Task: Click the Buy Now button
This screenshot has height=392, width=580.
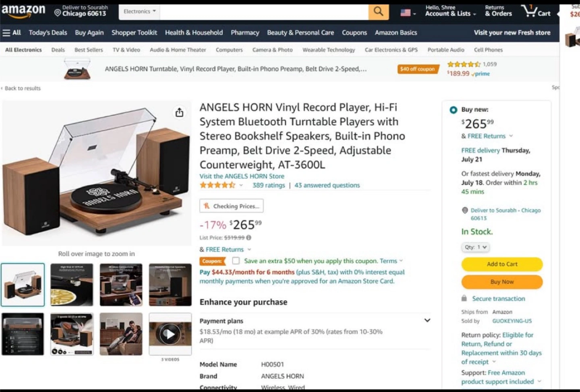Action: (502, 282)
